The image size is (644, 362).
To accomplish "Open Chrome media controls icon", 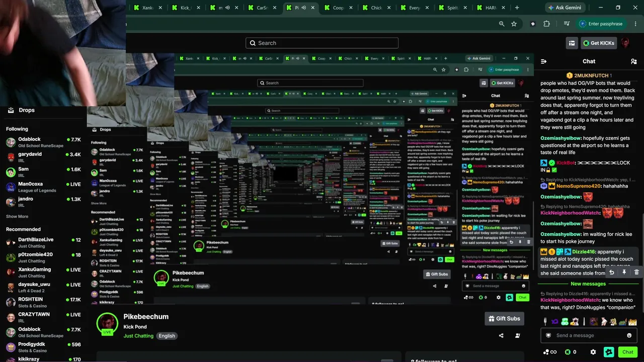I will pos(567,24).
